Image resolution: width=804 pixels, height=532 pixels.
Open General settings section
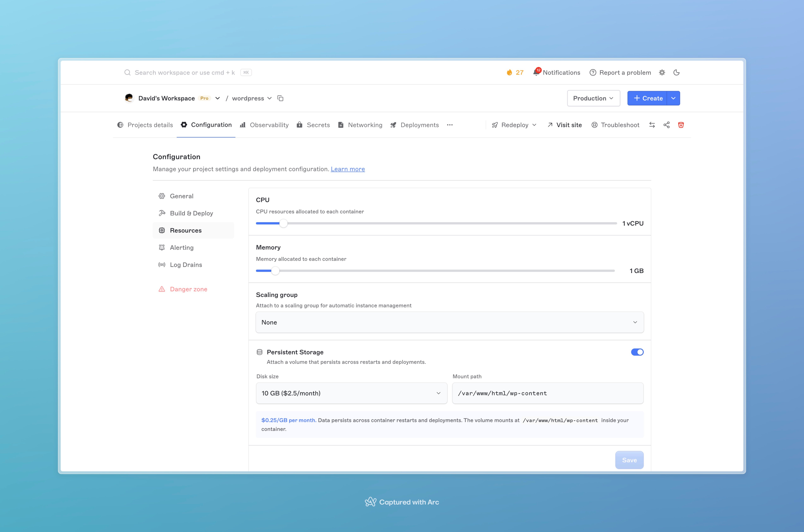[193, 196]
